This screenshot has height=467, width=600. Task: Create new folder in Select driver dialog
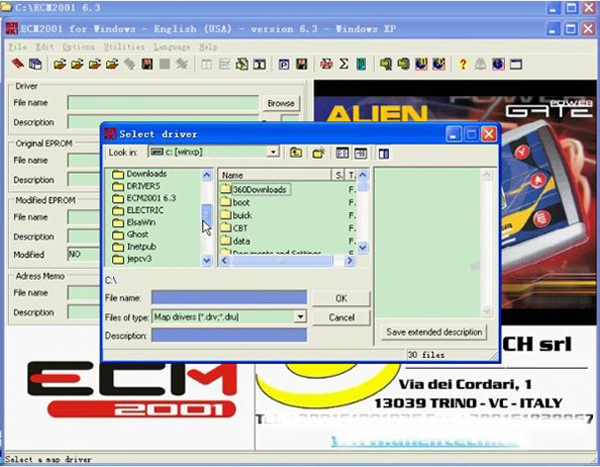tap(319, 153)
